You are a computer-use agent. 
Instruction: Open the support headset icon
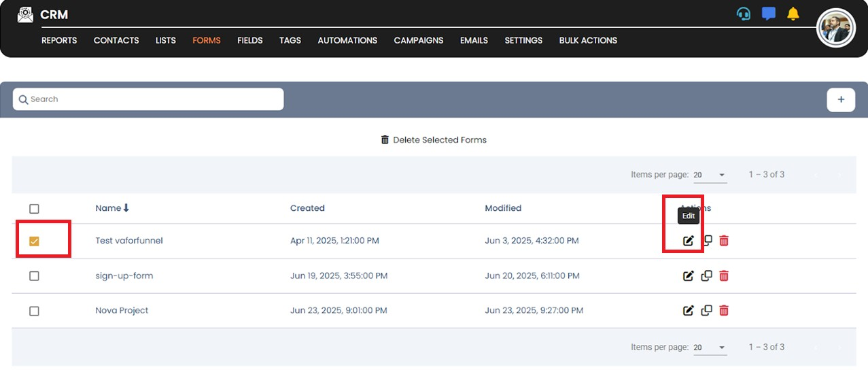click(x=744, y=14)
